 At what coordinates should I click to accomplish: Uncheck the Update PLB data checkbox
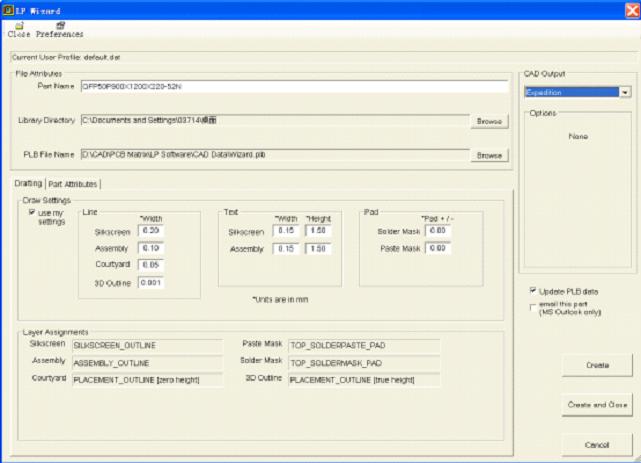tap(531, 290)
